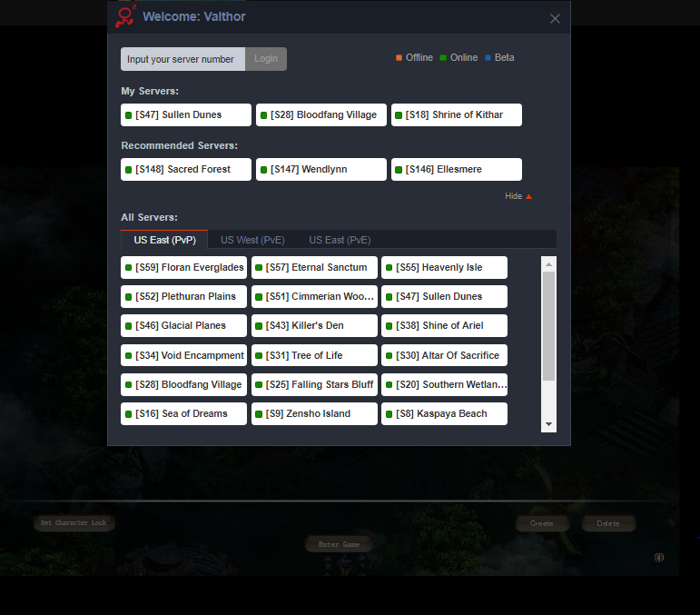Viewport: 700px width, 615px height.
Task: Click the scrollbar up arrow in server list
Action: [x=548, y=263]
